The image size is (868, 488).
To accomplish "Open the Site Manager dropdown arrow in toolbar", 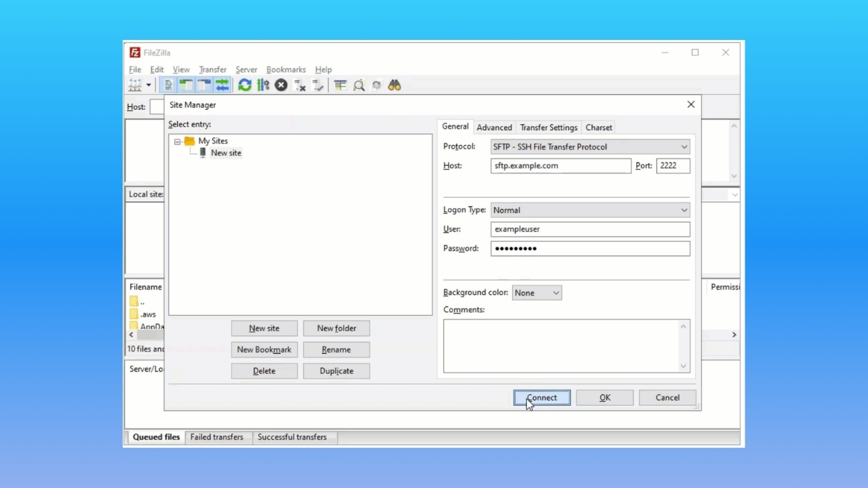I will 149,85.
